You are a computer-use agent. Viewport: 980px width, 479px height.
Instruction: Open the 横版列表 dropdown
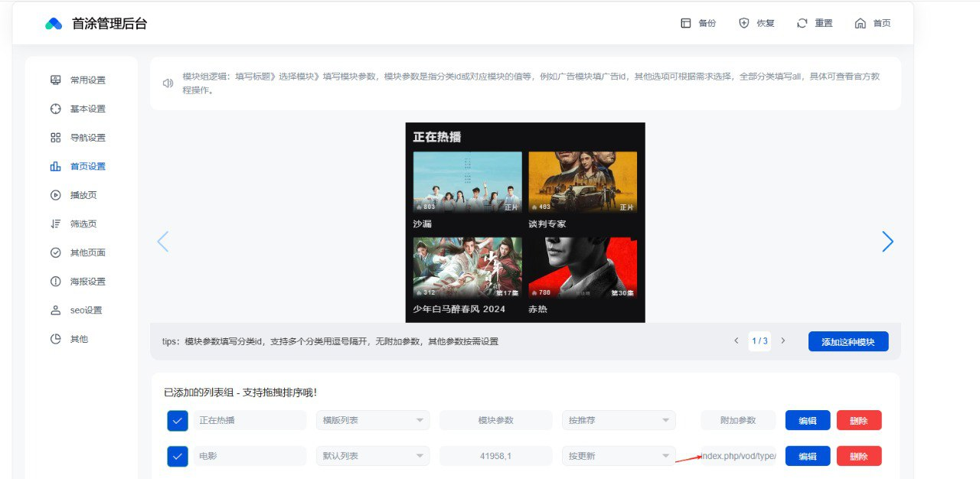click(x=372, y=420)
